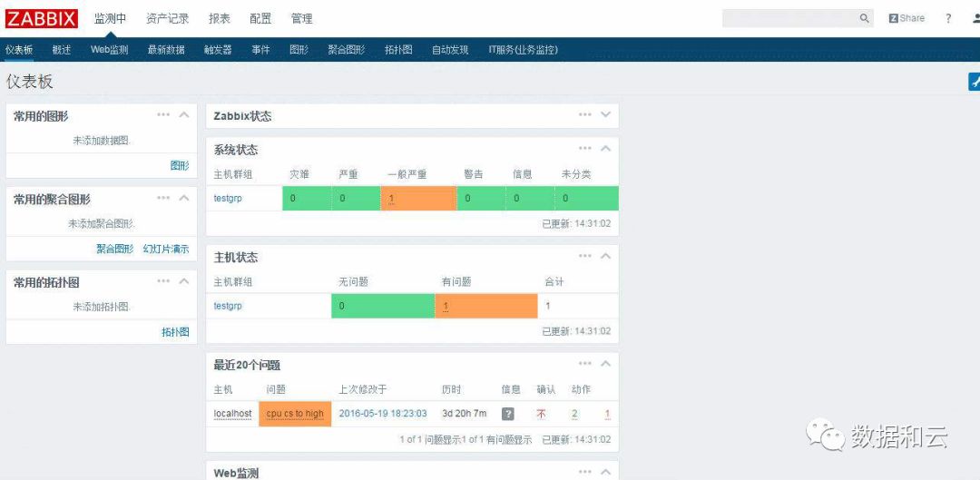This screenshot has height=480, width=980.
Task: Click the 拓扑图 link in 常用的拓扑图 widget
Action: point(175,332)
